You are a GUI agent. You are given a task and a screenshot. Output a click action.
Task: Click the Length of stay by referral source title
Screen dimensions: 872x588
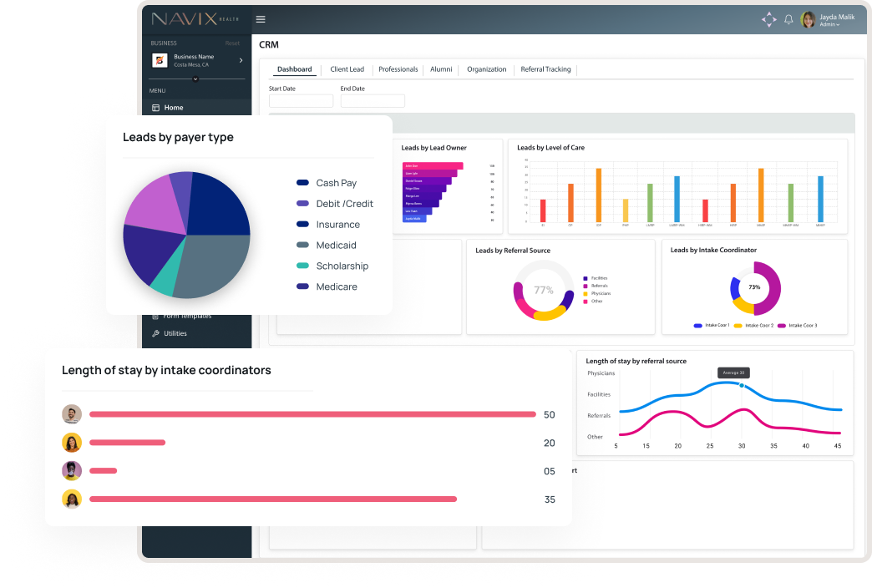(636, 361)
